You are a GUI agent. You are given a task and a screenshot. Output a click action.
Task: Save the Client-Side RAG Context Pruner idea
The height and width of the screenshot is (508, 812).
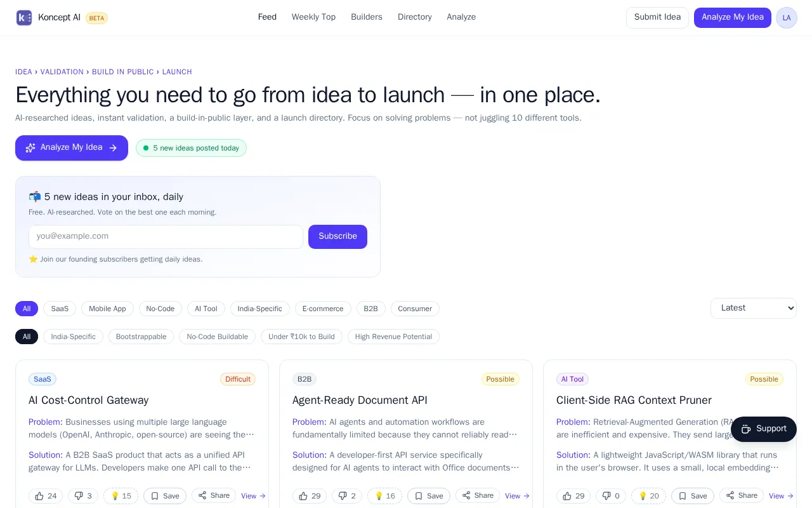tap(693, 496)
